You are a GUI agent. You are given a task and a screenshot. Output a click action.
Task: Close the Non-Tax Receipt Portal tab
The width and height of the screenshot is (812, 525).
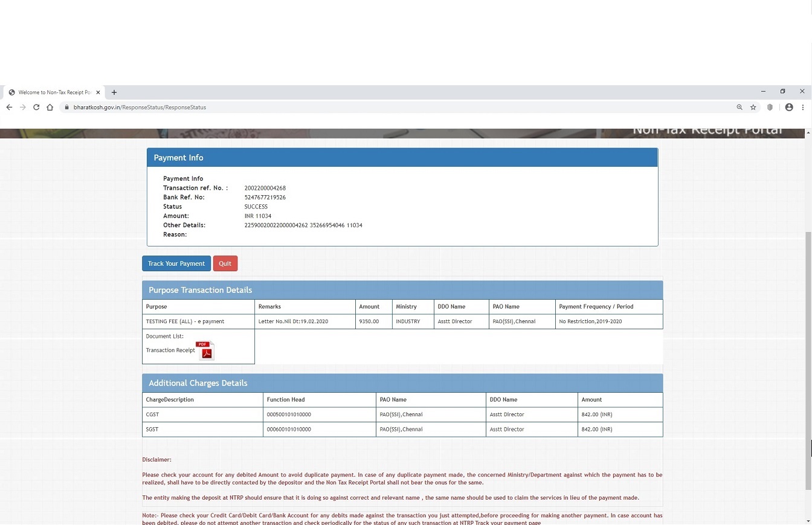[98, 92]
